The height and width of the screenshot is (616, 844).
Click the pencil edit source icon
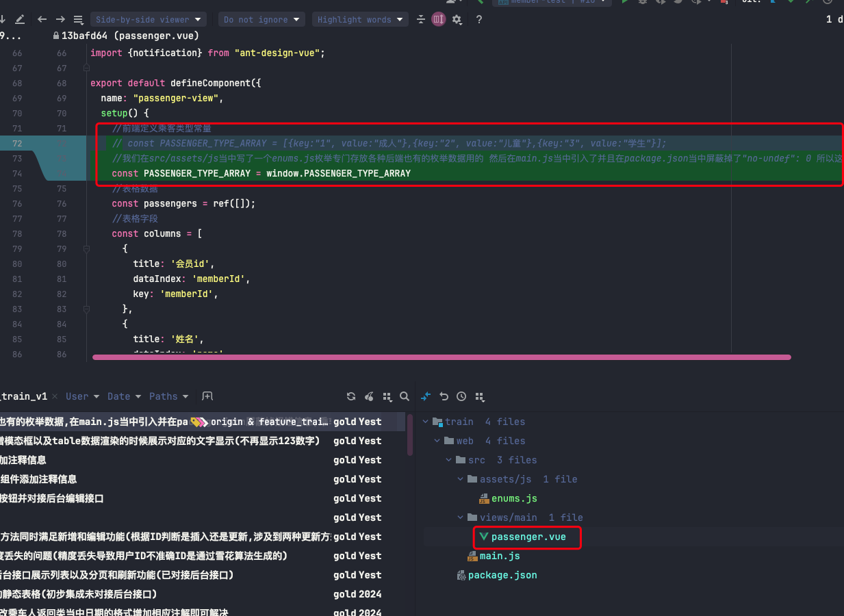[20, 20]
